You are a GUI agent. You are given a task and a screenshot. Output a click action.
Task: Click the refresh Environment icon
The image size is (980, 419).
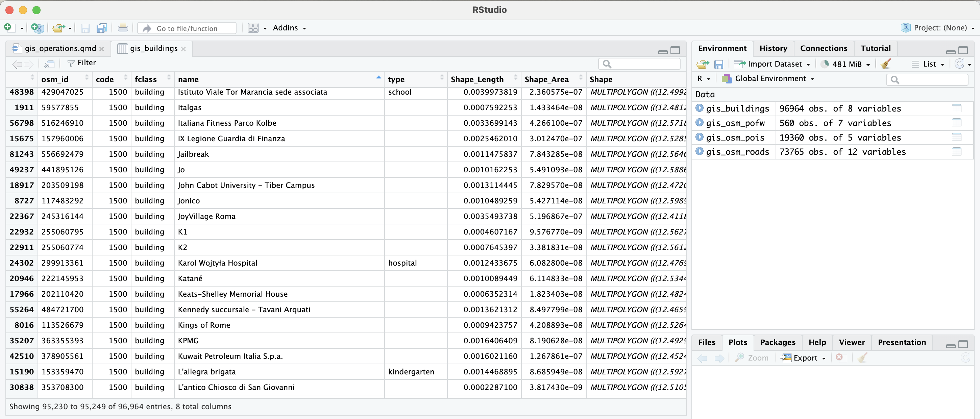coord(959,64)
